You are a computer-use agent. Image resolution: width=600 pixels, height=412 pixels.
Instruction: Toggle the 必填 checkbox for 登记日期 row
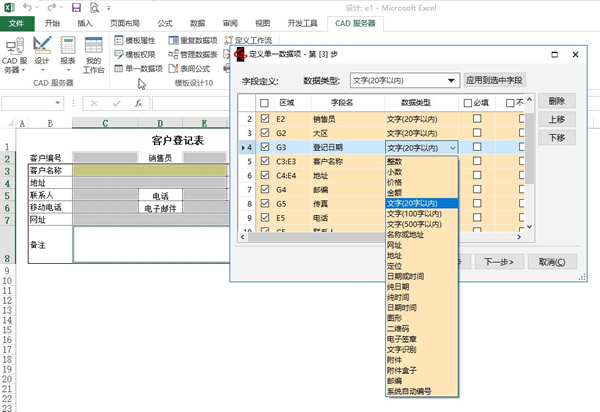477,147
